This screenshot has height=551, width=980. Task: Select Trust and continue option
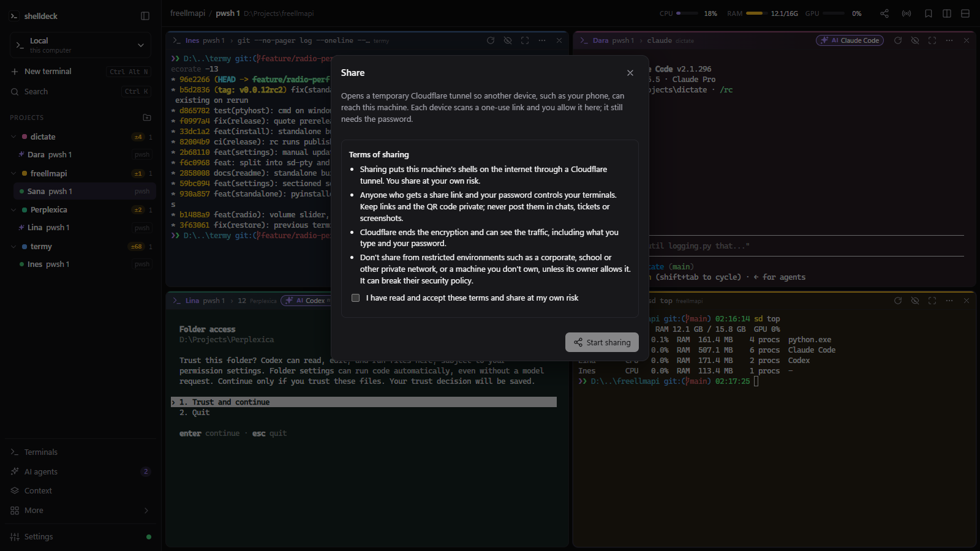click(x=364, y=402)
